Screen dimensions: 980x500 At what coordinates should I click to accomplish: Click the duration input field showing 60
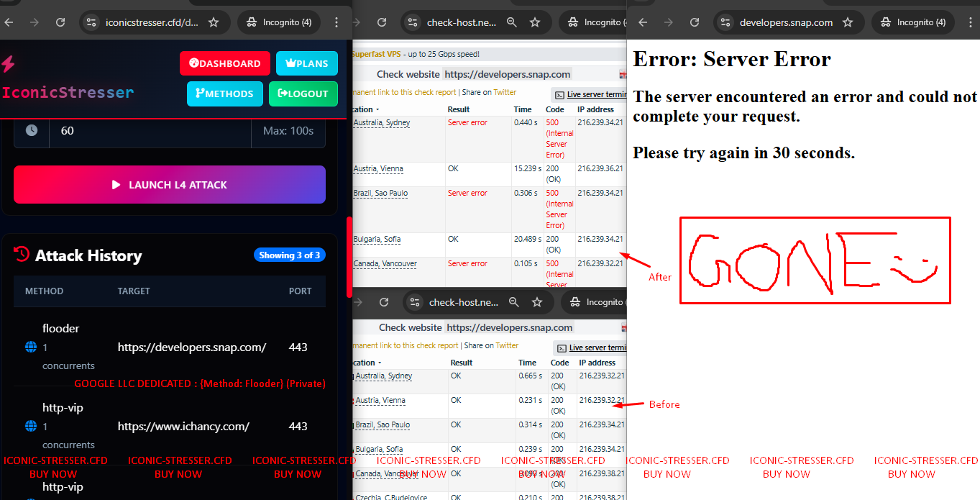[x=150, y=130]
